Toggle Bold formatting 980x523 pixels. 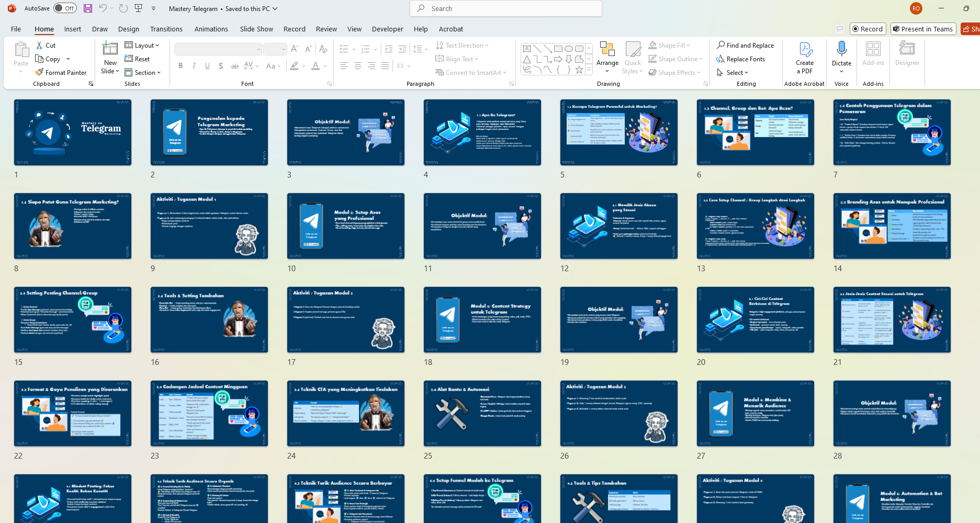[x=181, y=66]
